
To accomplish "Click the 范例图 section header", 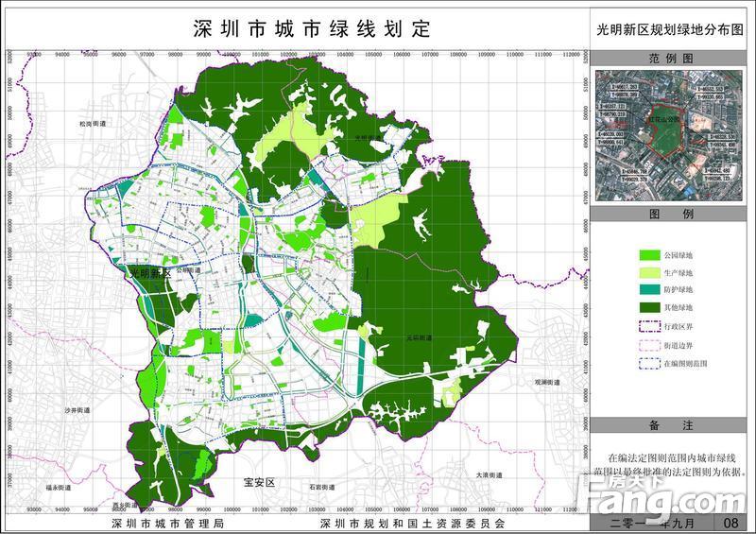I will click(x=671, y=59).
